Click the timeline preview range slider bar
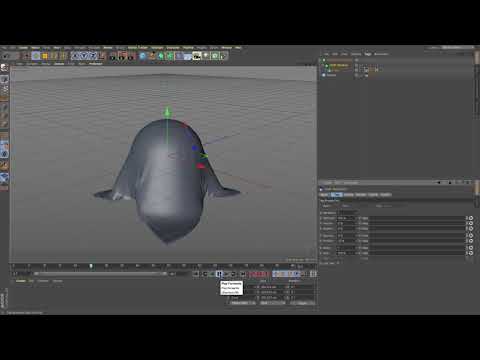 point(100,274)
